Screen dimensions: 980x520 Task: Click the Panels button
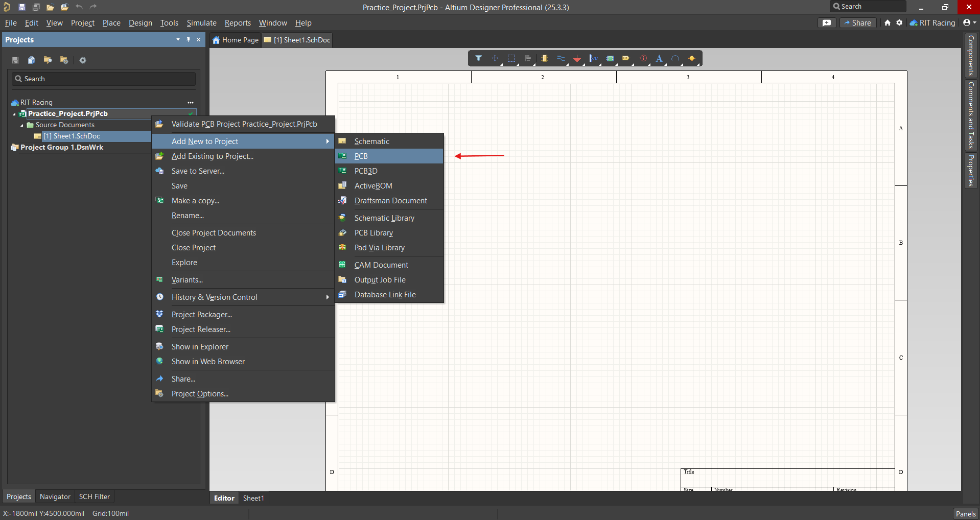coord(966,514)
